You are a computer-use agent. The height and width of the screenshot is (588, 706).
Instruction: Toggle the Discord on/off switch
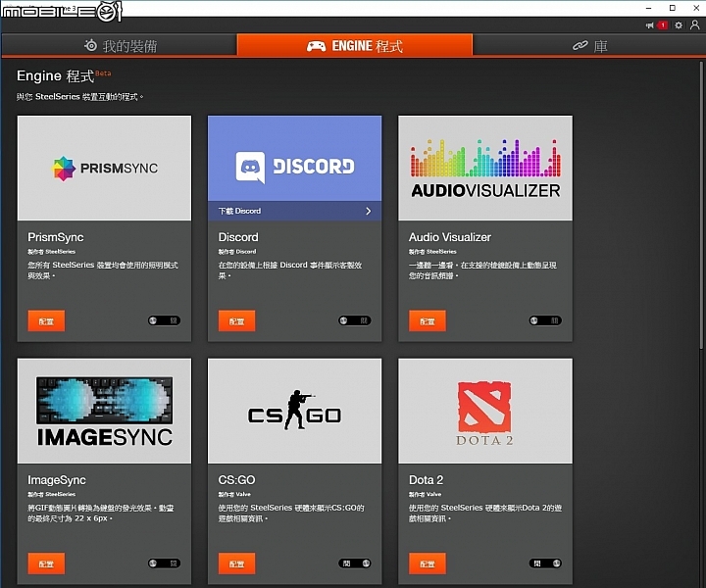pyautogui.click(x=355, y=320)
